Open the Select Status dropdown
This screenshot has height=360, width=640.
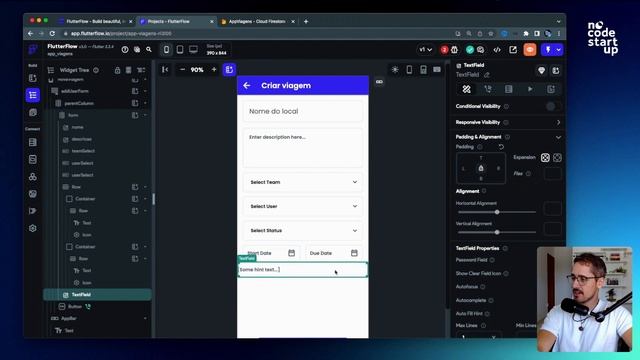click(303, 231)
